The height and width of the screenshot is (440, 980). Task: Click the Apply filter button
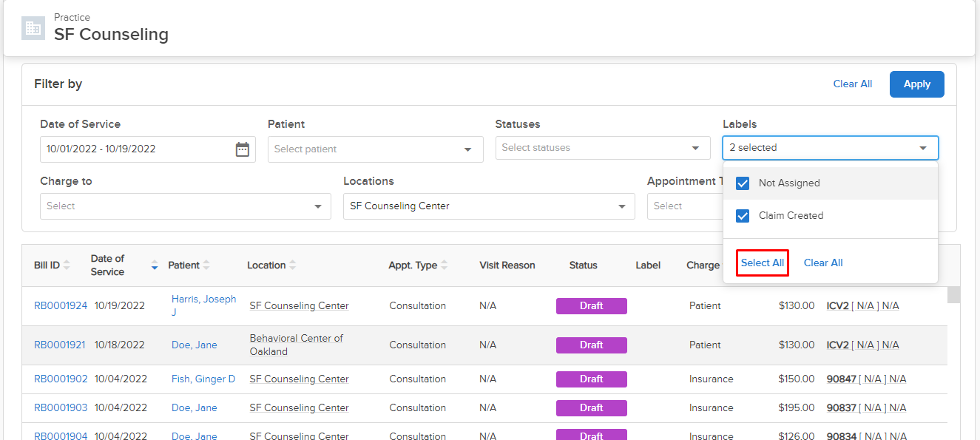(x=916, y=84)
